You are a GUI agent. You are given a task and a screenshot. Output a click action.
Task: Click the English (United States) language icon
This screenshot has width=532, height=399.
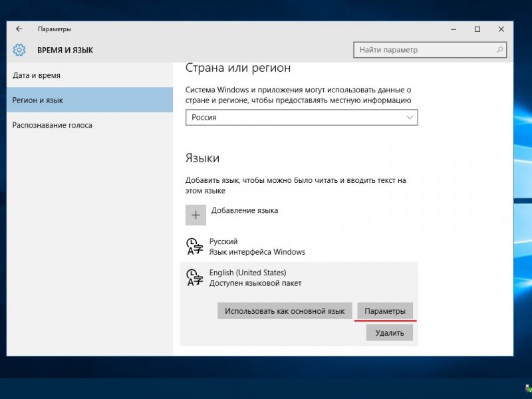[195, 277]
